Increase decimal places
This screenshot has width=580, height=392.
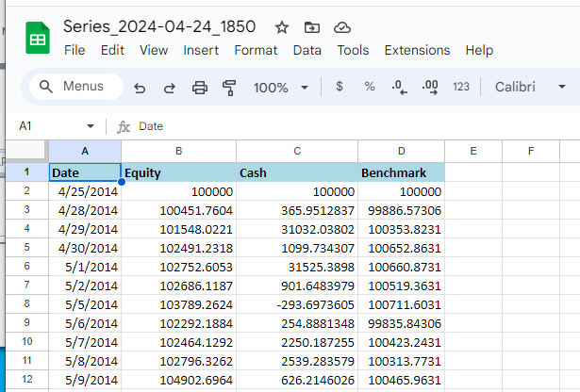430,87
